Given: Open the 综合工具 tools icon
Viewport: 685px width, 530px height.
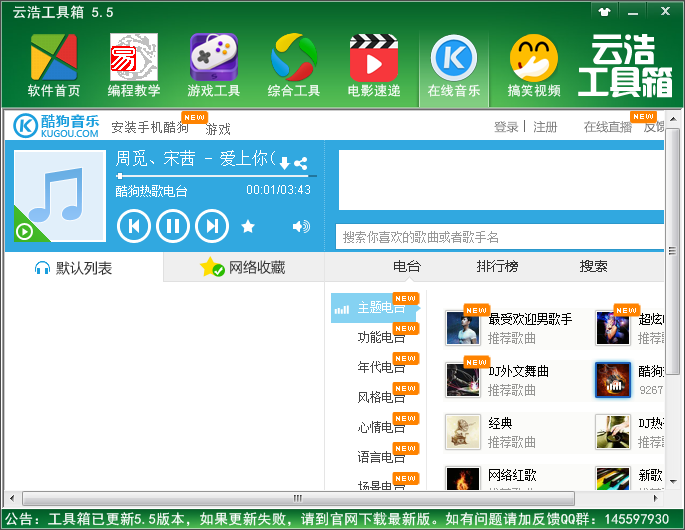Looking at the screenshot, I should [x=294, y=66].
